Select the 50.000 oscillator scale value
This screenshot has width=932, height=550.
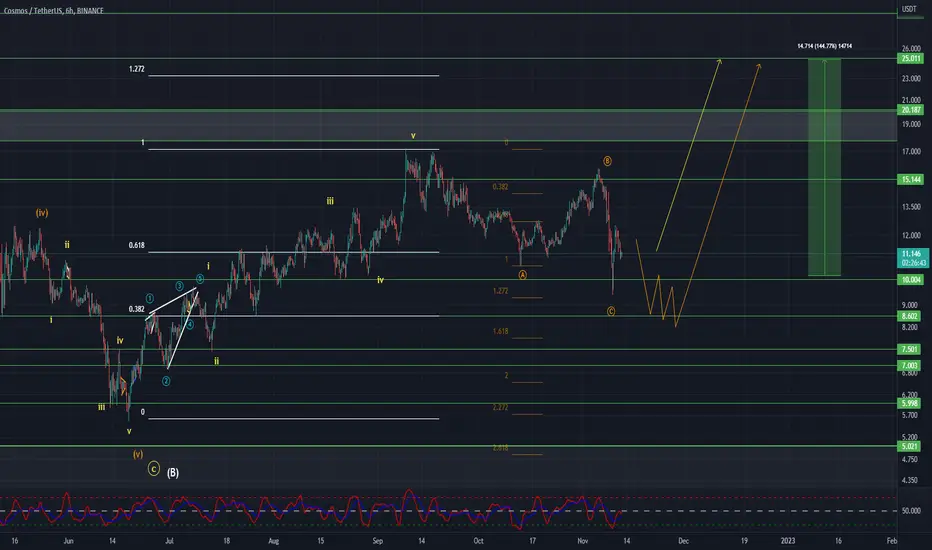point(911,511)
